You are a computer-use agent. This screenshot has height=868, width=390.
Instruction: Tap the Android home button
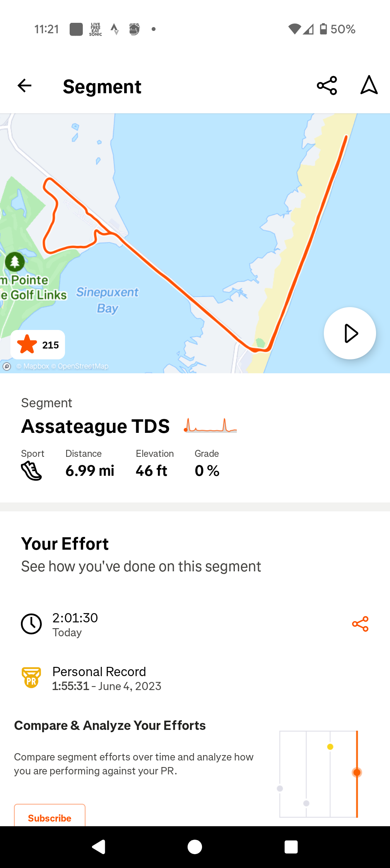click(195, 847)
